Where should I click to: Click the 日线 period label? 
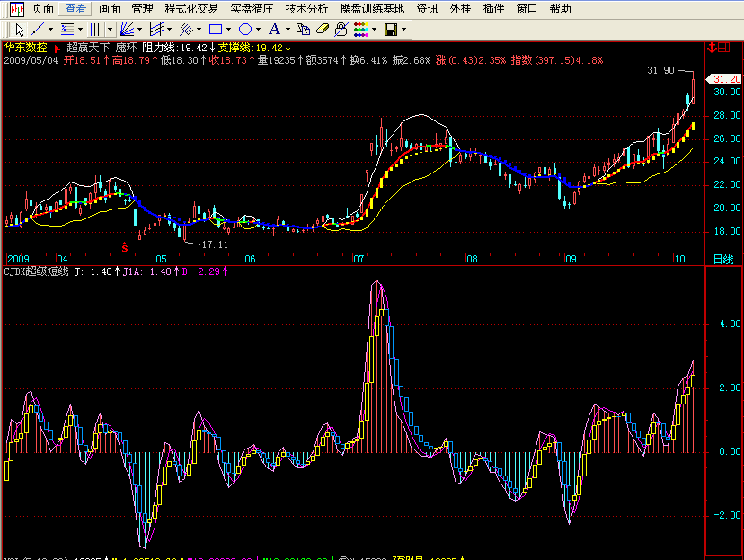coord(722,258)
